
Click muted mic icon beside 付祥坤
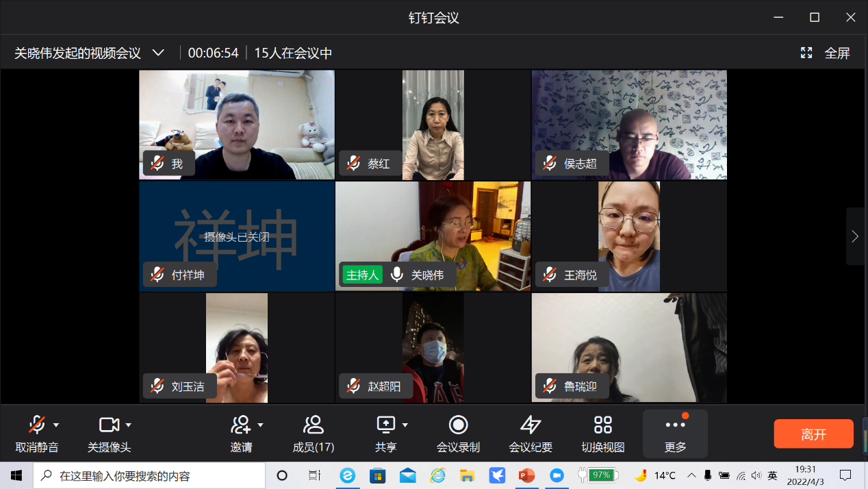click(157, 275)
